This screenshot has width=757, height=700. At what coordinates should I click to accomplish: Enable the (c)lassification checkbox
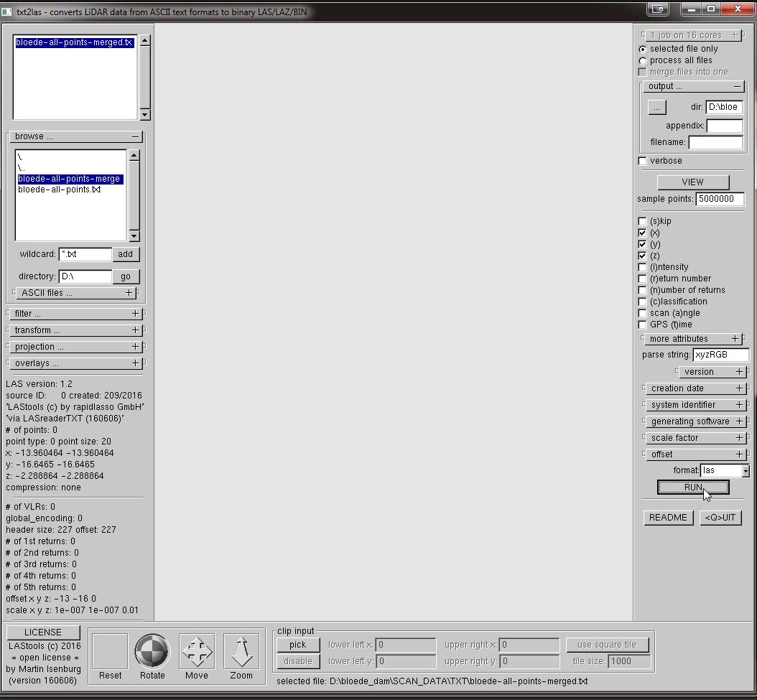[642, 302]
